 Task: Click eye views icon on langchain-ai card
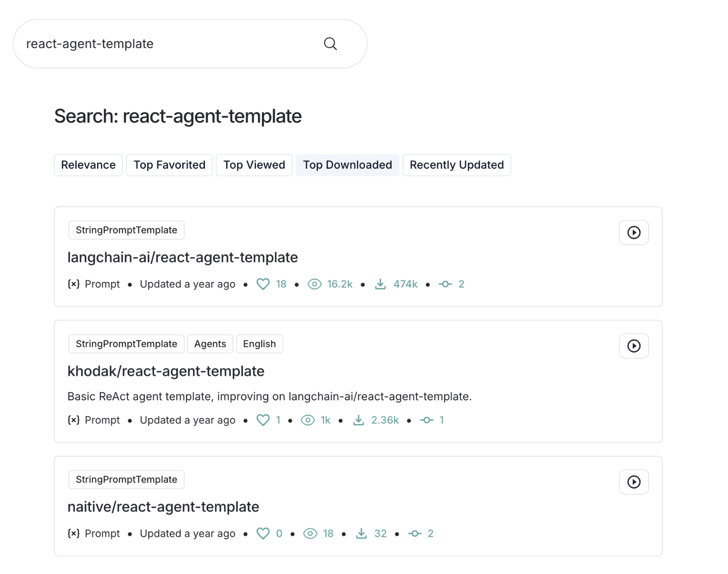315,284
